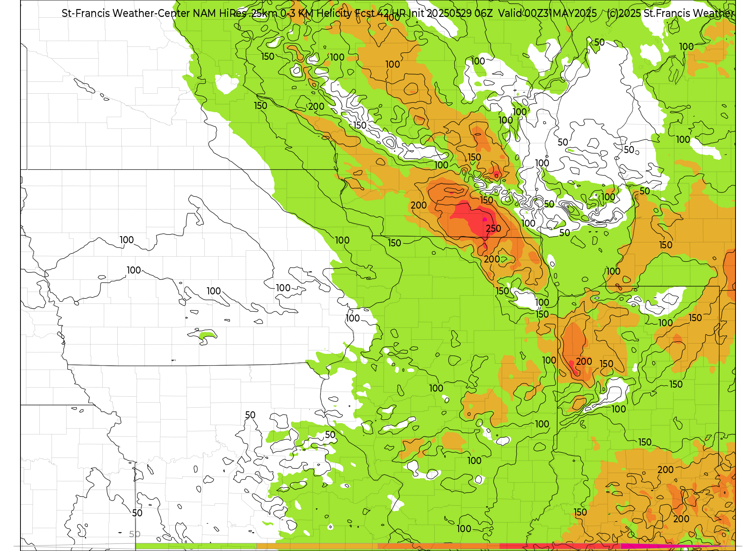Click "Valid 00Z31MAY2025" in the title
The height and width of the screenshot is (551, 756).
click(547, 13)
